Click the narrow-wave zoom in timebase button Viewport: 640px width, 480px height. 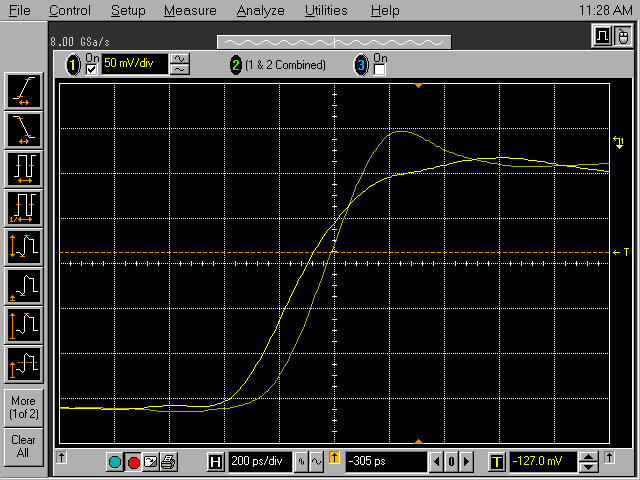pos(302,462)
